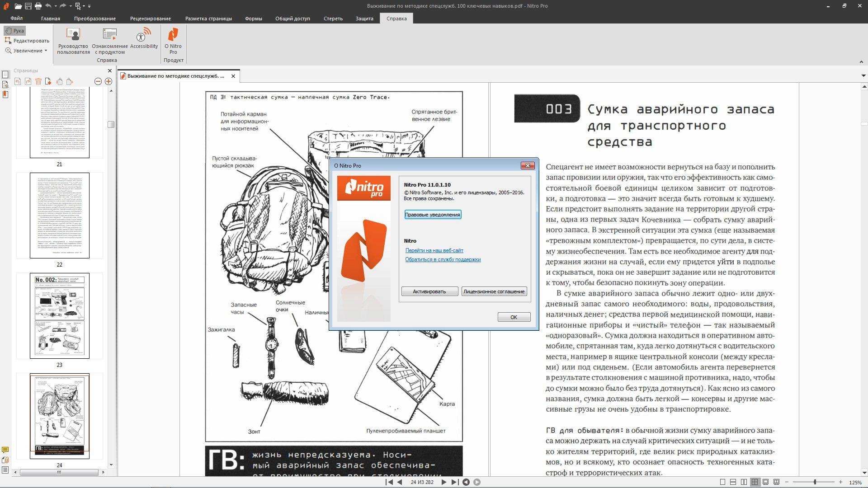Click the Save floppy disk icon
This screenshot has width=868, height=488.
28,6
